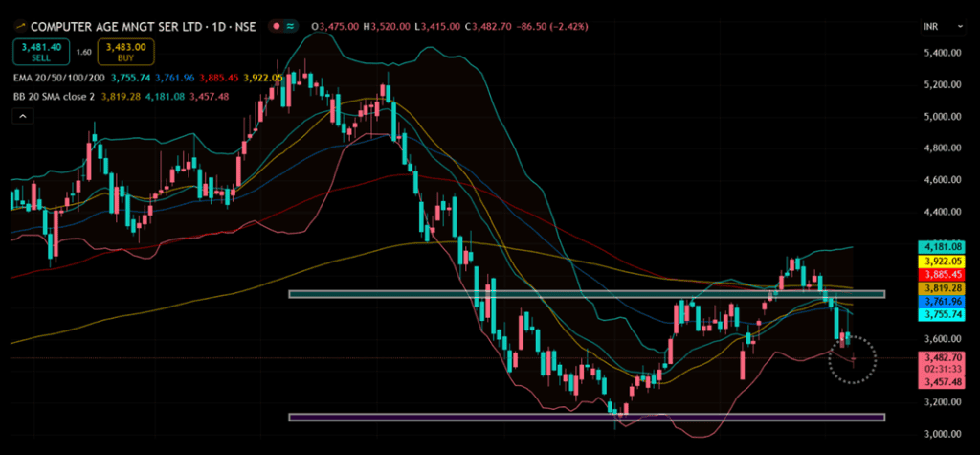Select the upper white resistance rectangle drawing

587,293
